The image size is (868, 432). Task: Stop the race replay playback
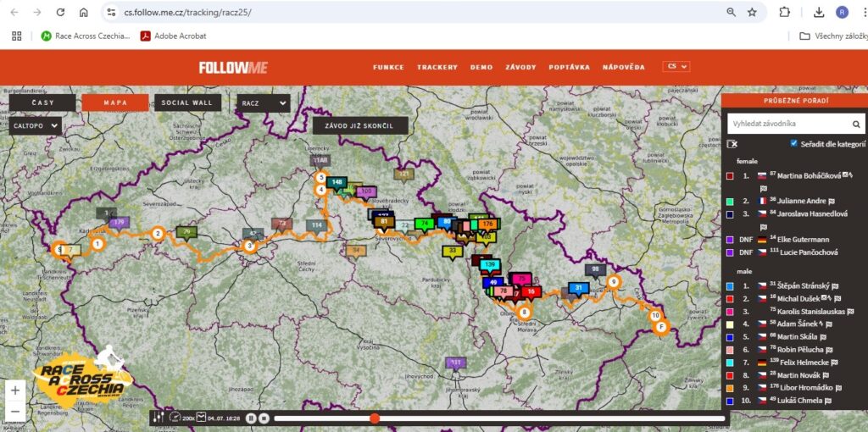coord(264,418)
